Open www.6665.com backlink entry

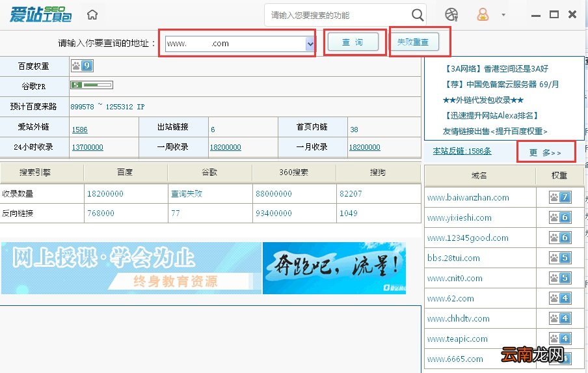coord(455,359)
